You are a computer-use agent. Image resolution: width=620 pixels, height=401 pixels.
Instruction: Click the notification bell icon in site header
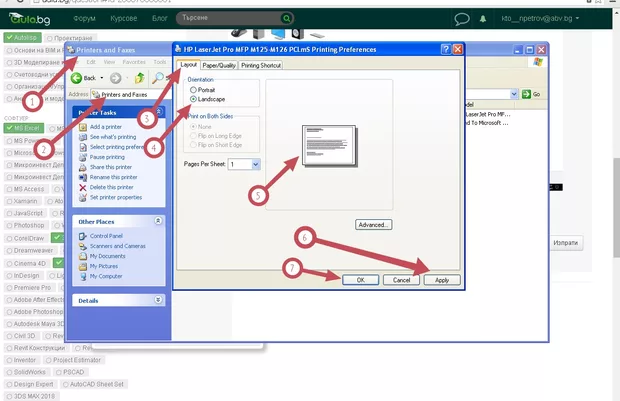point(483,19)
